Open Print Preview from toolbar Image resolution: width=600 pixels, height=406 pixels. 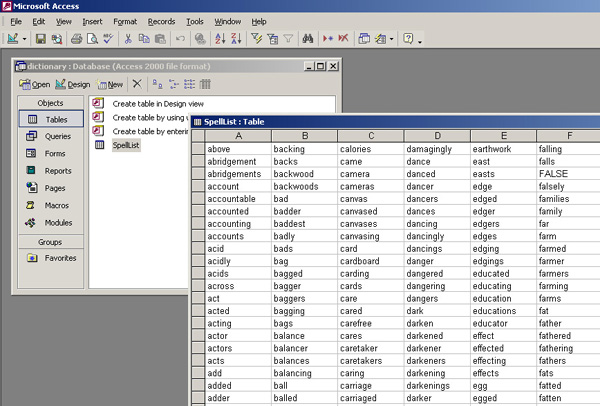tap(92, 39)
